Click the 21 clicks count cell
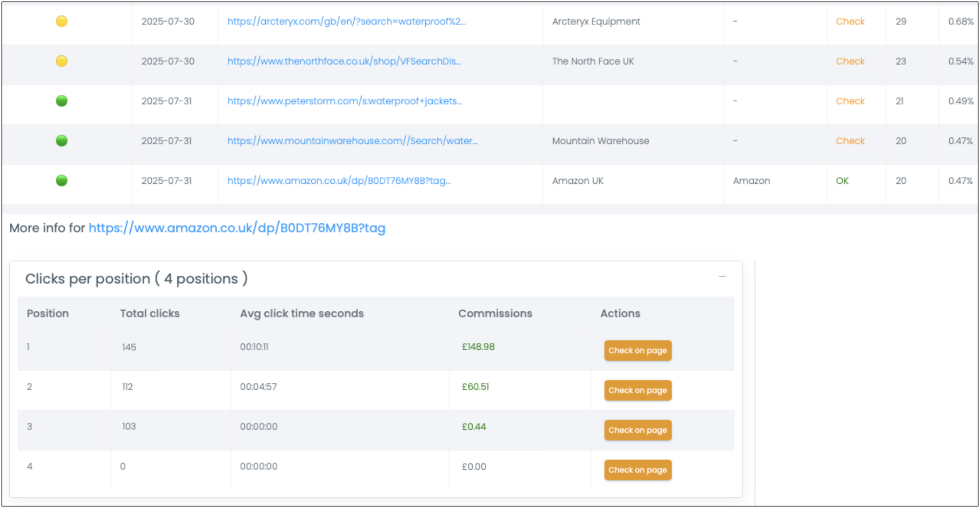Image resolution: width=980 pixels, height=508 pixels. [900, 101]
